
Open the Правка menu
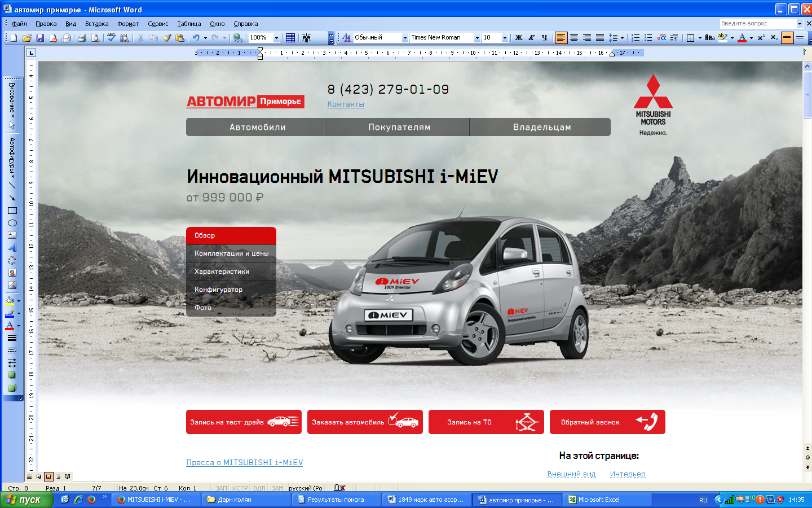pos(46,24)
